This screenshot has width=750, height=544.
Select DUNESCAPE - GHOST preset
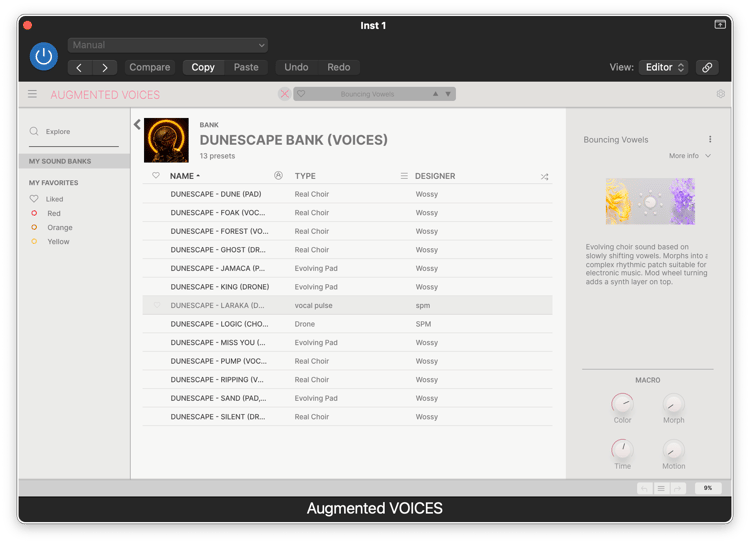(347, 250)
